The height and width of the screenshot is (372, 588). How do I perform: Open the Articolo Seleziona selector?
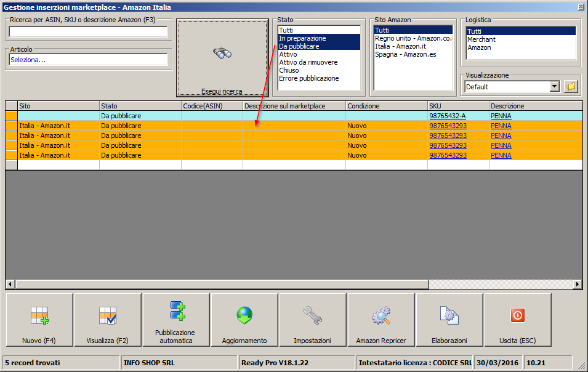click(x=88, y=60)
